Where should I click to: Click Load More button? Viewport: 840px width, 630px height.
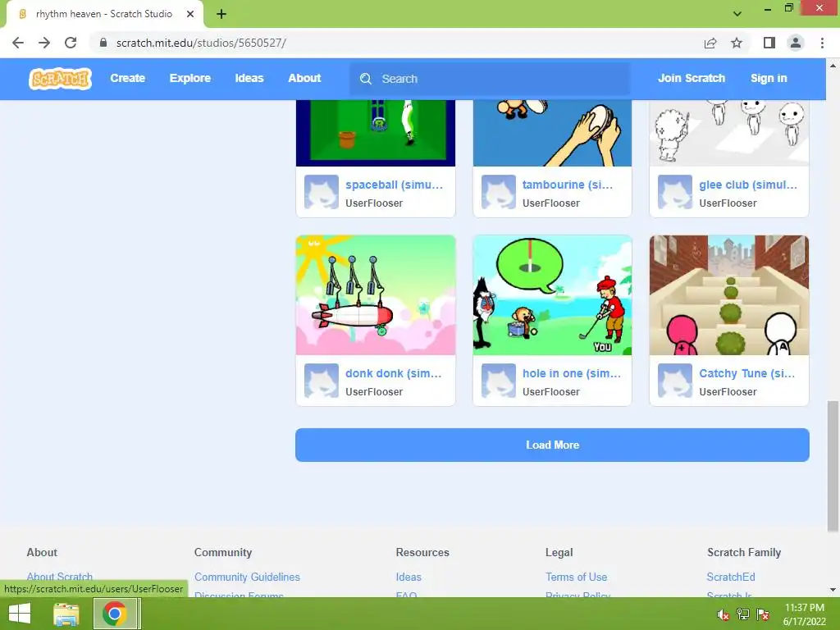(x=552, y=445)
